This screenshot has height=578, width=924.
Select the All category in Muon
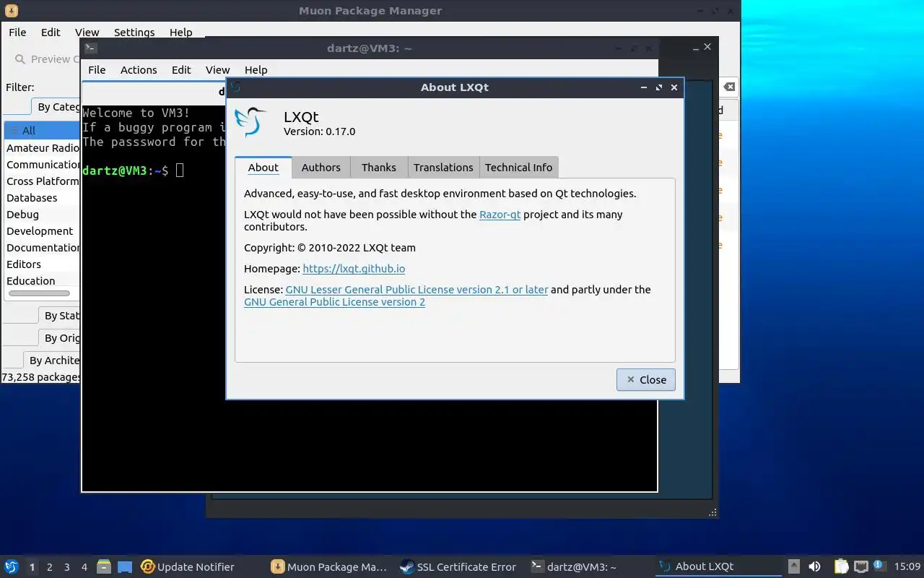tap(43, 131)
